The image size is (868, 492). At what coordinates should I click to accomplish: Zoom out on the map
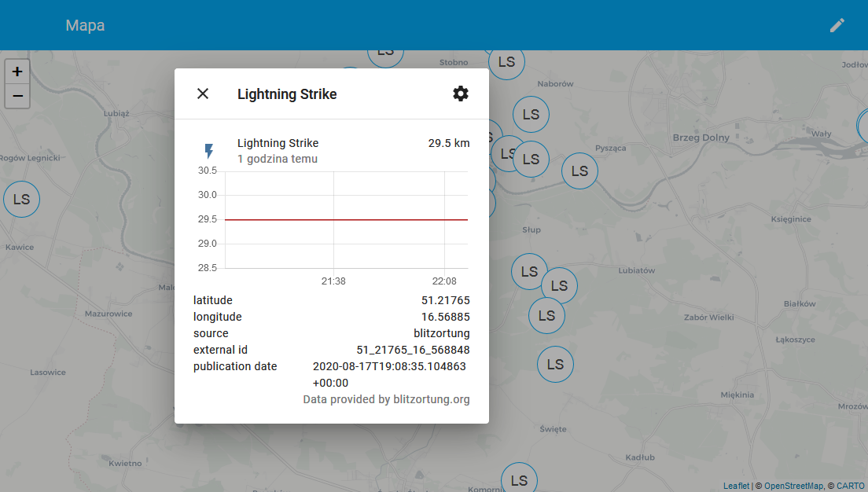point(17,97)
